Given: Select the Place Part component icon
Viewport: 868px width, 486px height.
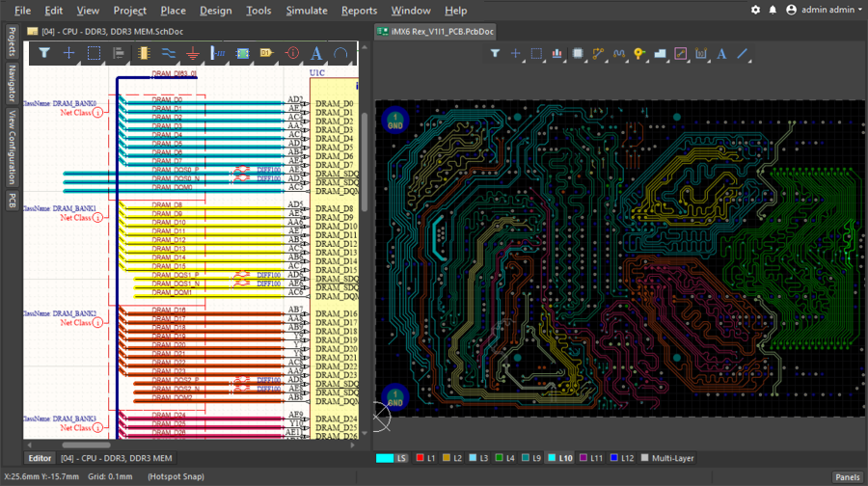Looking at the screenshot, I should (144, 53).
